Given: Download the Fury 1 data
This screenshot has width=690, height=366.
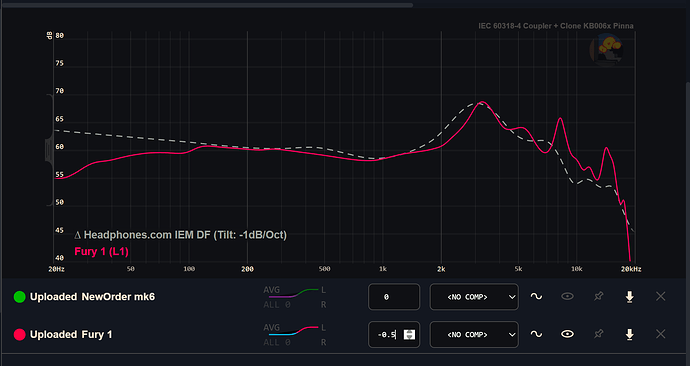Looking at the screenshot, I should [x=630, y=335].
